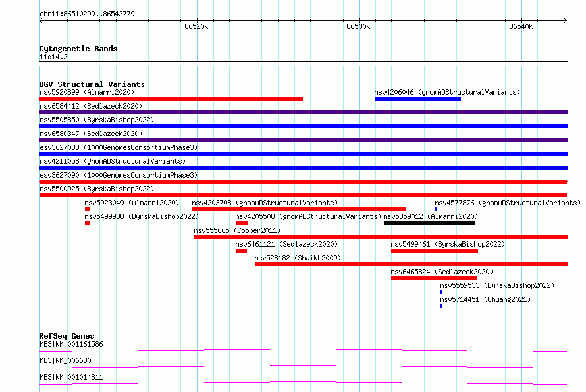This screenshot has height=392, width=586.
Task: Click the blue bar under nsv5505850
Action: pos(303,126)
